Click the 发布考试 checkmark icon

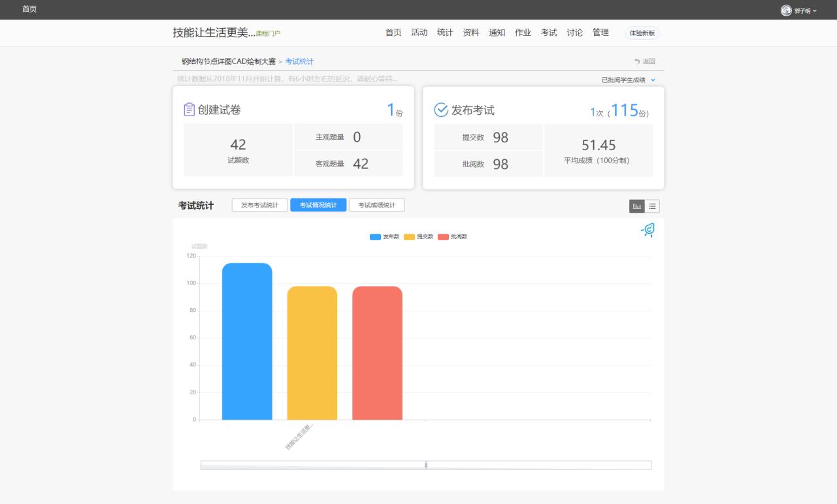click(x=442, y=110)
